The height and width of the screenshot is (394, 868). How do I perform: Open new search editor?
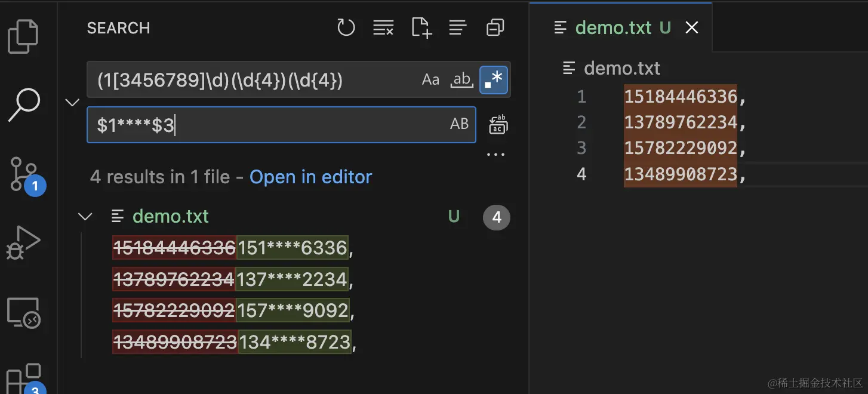[x=421, y=27]
